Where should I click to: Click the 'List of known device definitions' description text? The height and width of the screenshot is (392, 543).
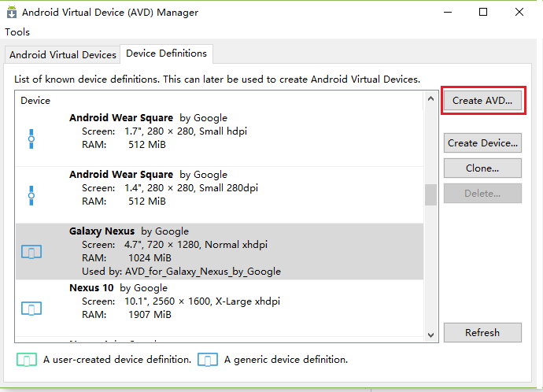[x=217, y=80]
